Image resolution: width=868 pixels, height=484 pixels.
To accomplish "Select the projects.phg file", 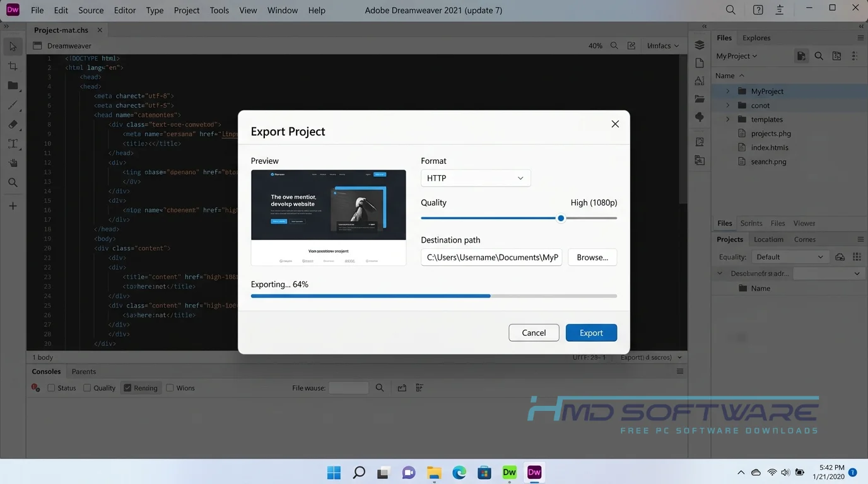I will [771, 134].
